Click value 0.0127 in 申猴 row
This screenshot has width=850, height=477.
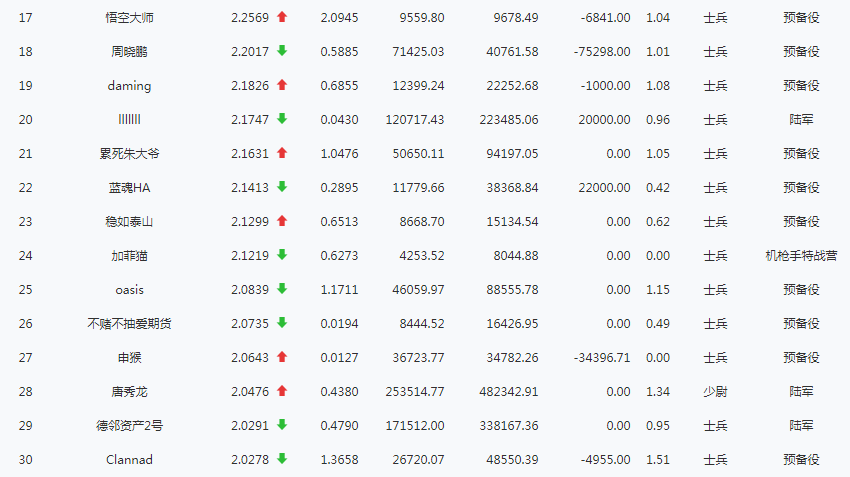point(339,358)
